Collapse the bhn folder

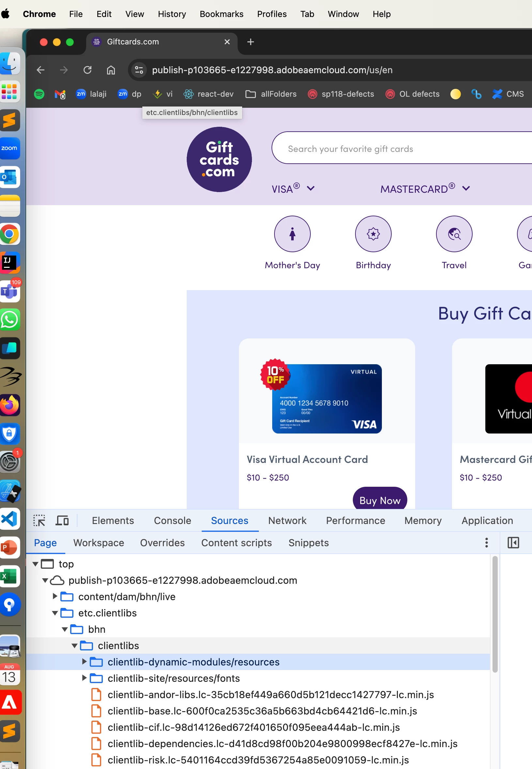point(65,629)
